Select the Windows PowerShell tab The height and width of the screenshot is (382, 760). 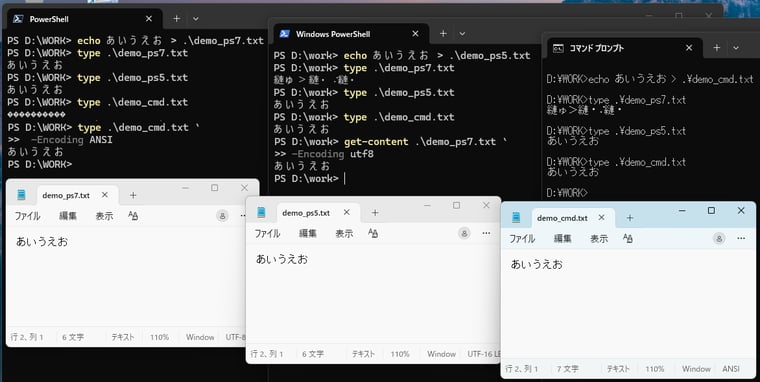coord(351,34)
